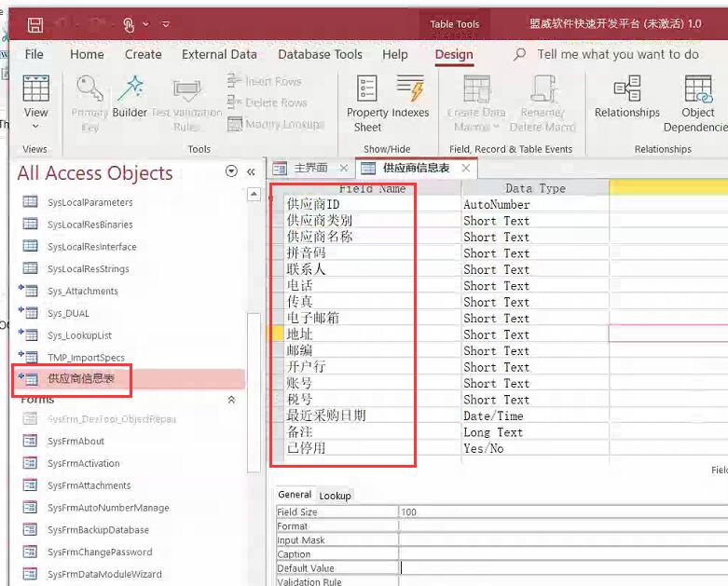The height and width of the screenshot is (586, 728).
Task: Click the Tell me search magnifier icon
Action: (x=520, y=55)
